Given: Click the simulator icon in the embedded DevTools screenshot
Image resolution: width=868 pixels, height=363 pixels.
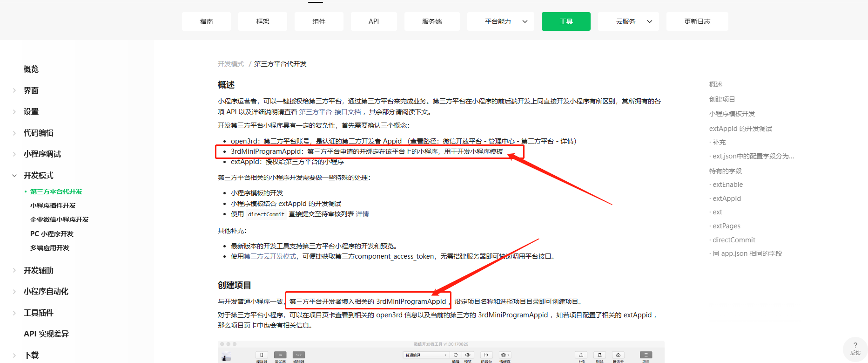Looking at the screenshot, I should click(262, 355).
